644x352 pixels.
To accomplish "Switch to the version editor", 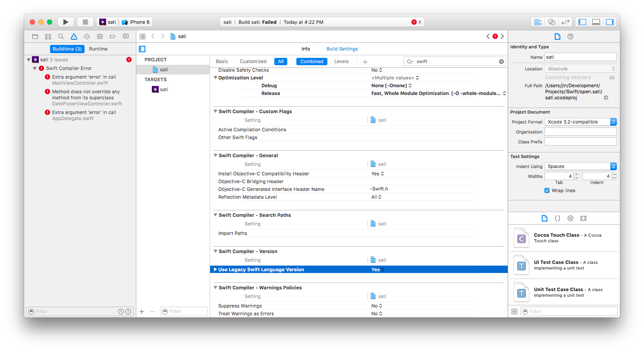I will [565, 22].
